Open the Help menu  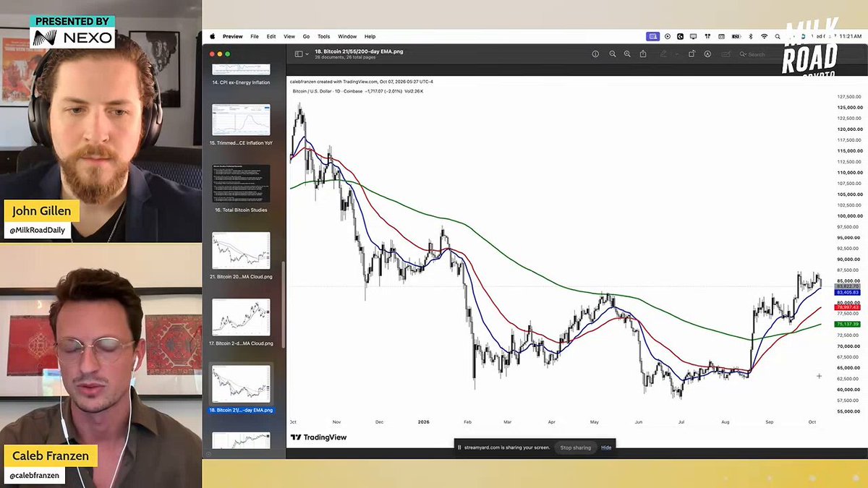[370, 36]
